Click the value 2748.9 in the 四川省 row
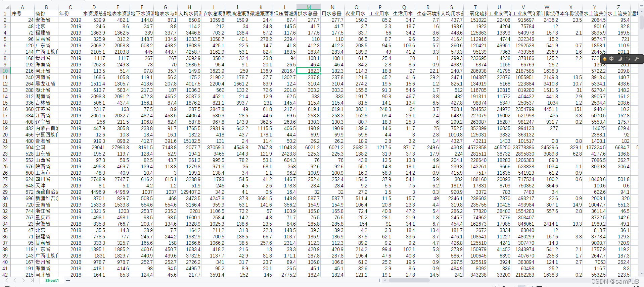The height and width of the screenshot is (287, 644). coord(94,179)
